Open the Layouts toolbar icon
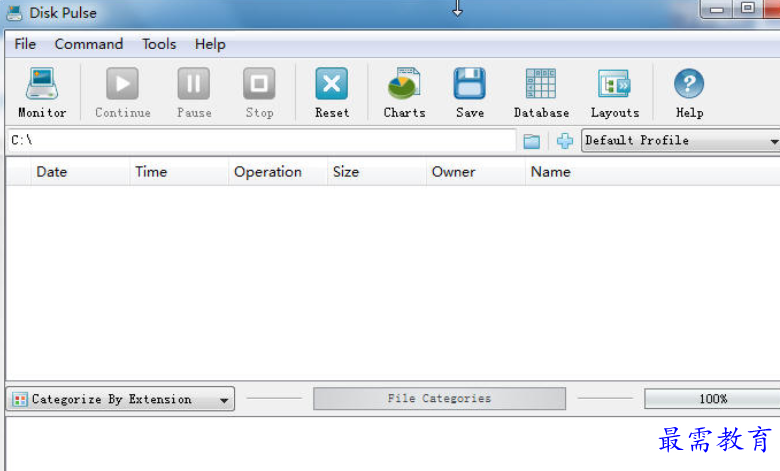This screenshot has width=780, height=471. point(614,84)
